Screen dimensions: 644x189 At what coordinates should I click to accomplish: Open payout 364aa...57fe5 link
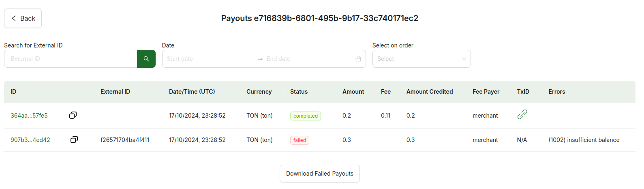29,116
